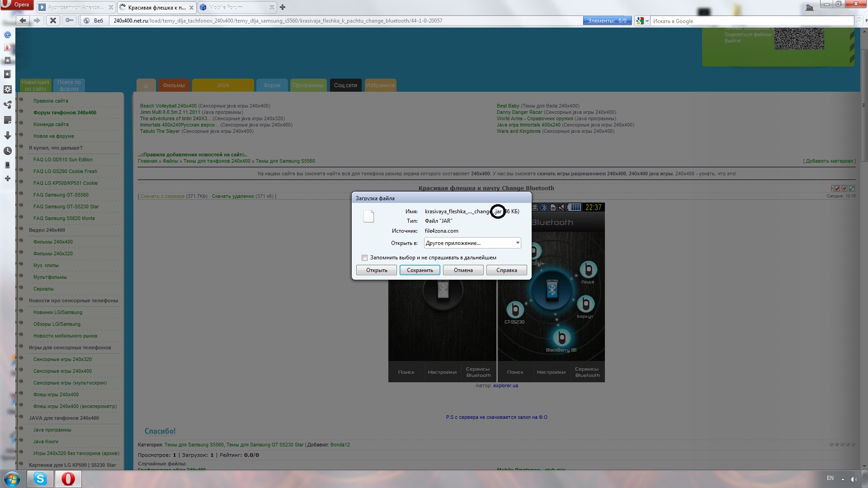This screenshot has width=868, height=488.
Task: Click the Справка button in download dialog
Action: click(x=506, y=270)
